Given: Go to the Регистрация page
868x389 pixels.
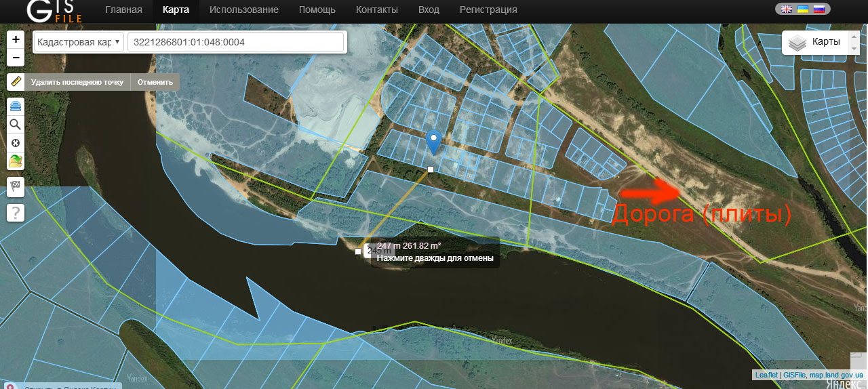Looking at the screenshot, I should pos(488,9).
